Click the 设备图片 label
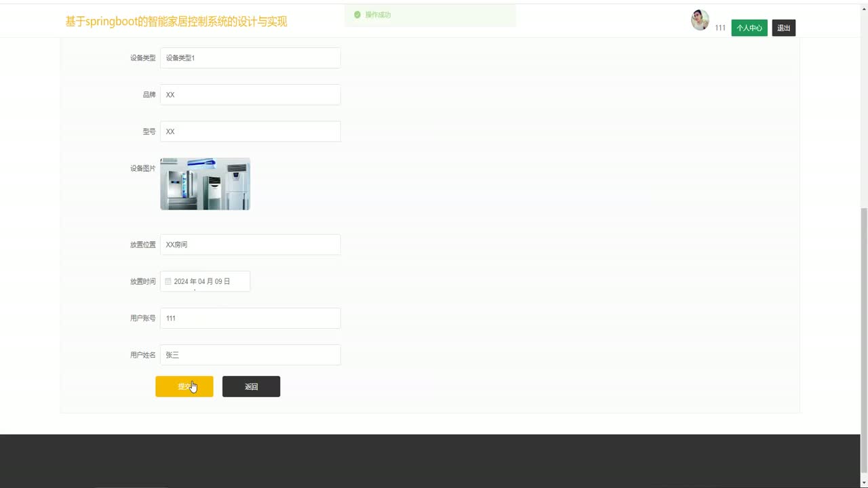The image size is (868, 488). [x=142, y=168]
